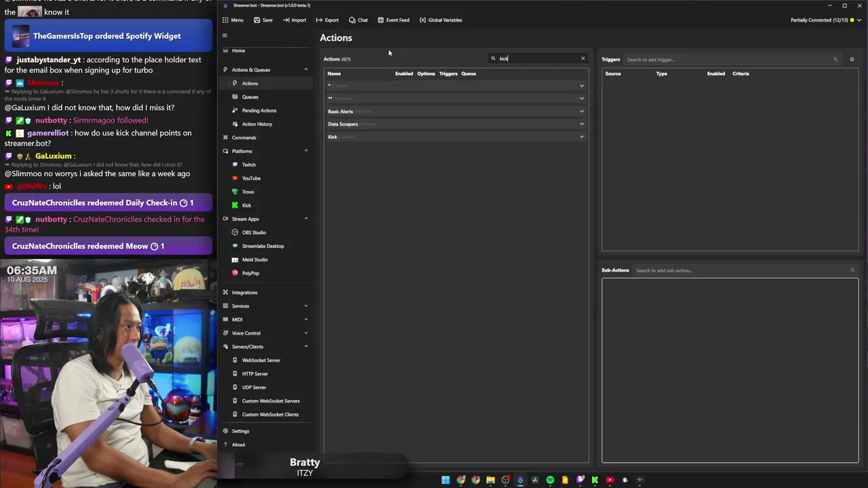Screen dimensions: 868x488
Task: Collapse the Stream Apps section chevron
Action: click(x=306, y=219)
